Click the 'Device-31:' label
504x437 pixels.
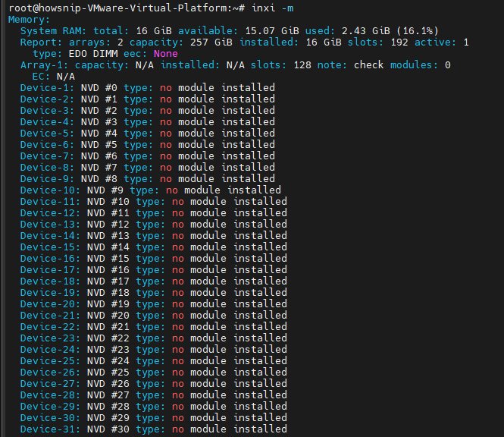pos(51,429)
